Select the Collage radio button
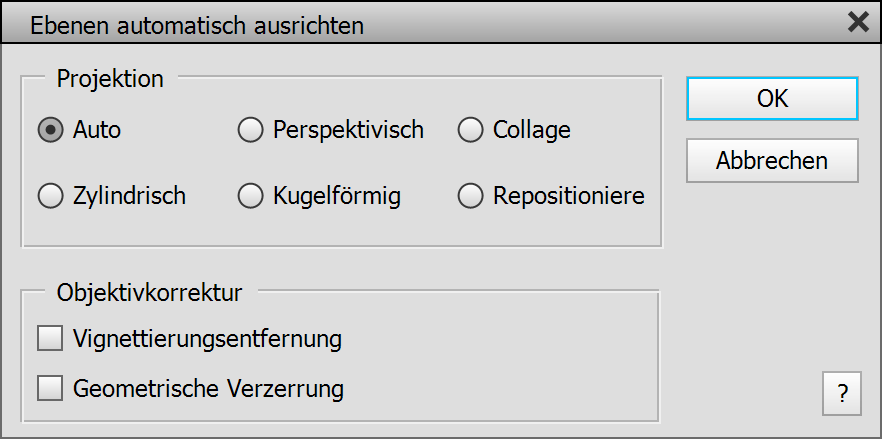 pyautogui.click(x=470, y=130)
